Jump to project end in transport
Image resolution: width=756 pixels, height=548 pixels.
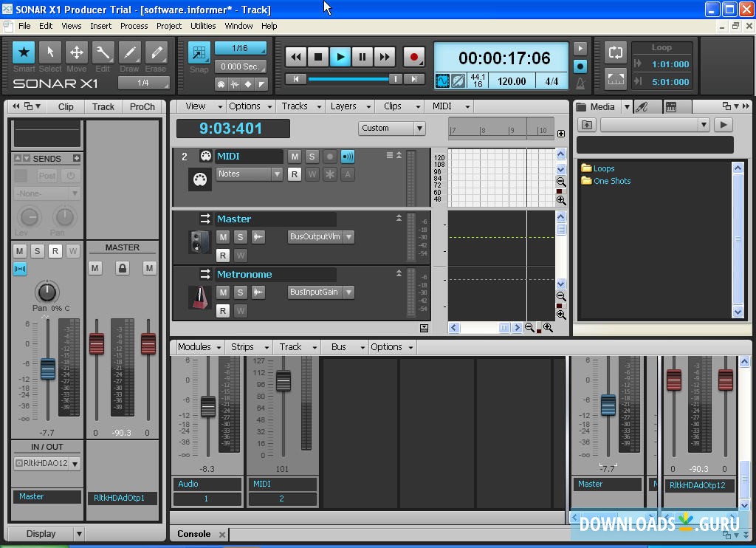point(414,78)
